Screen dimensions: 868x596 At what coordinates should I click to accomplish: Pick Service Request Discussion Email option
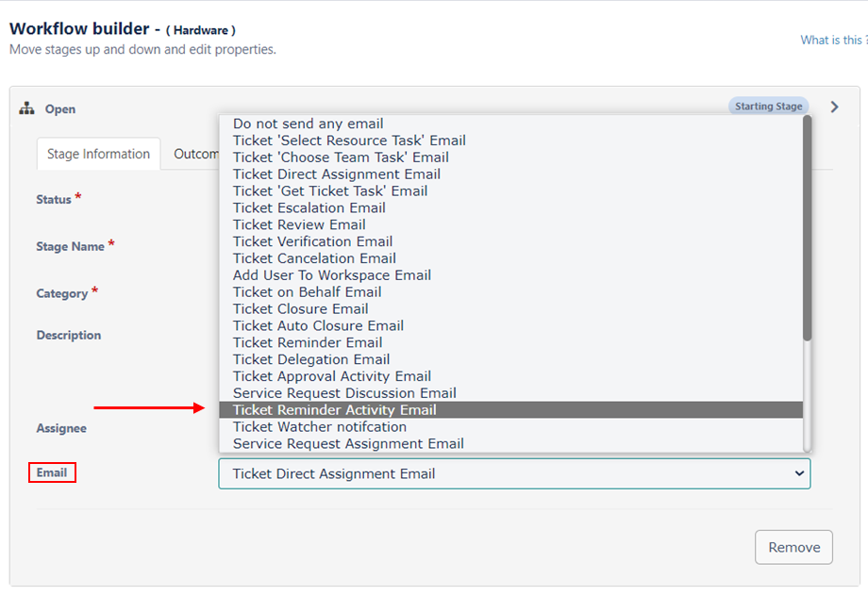click(x=511, y=393)
